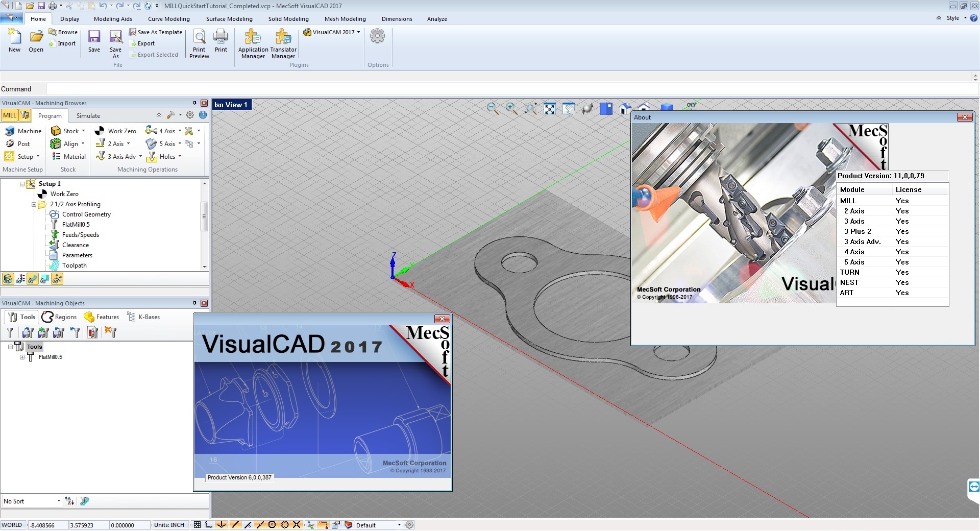Toggle center snap circle in status bar
The image size is (980, 531).
(x=272, y=525)
